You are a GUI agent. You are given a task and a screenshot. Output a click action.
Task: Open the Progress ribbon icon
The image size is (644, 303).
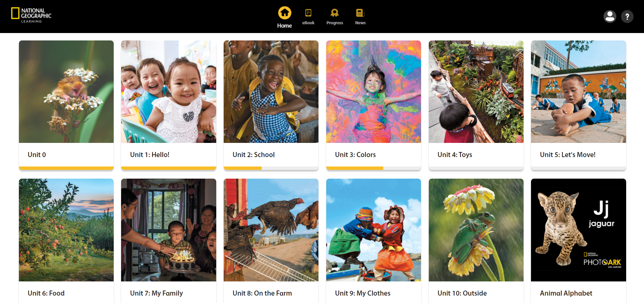334,13
